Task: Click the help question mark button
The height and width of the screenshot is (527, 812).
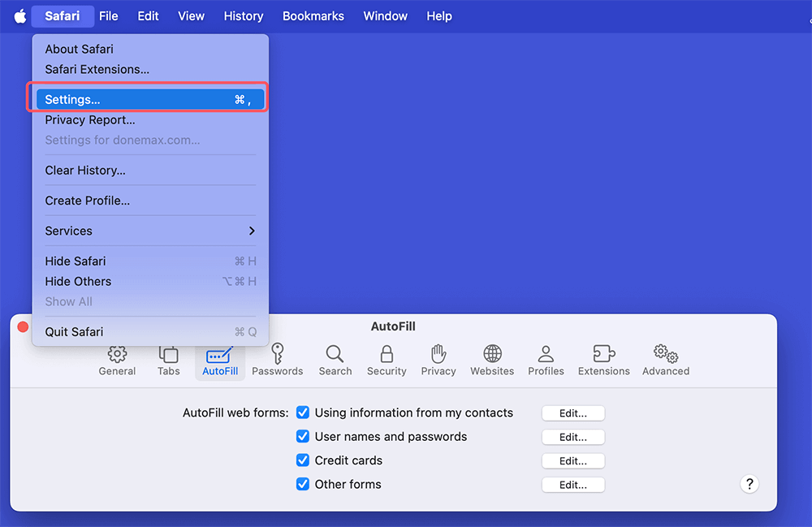Action: point(749,484)
